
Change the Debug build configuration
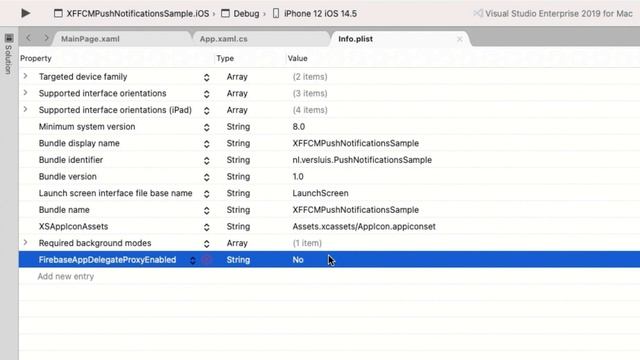(240, 13)
